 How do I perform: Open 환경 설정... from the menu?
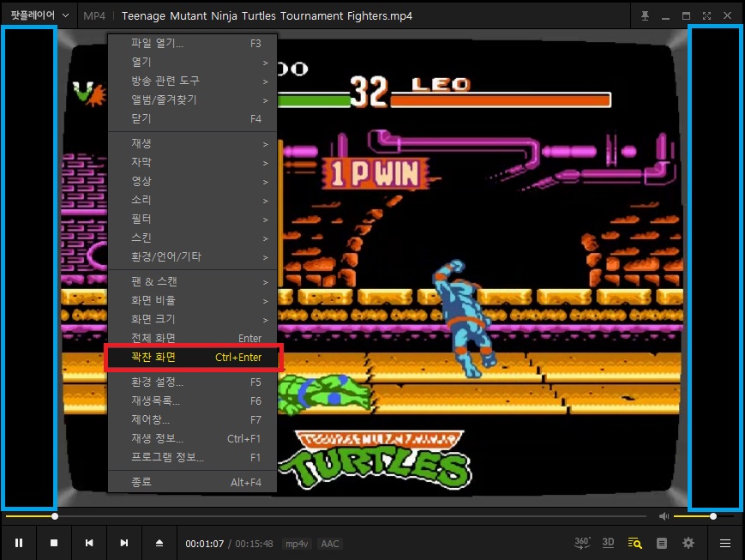pos(192,382)
